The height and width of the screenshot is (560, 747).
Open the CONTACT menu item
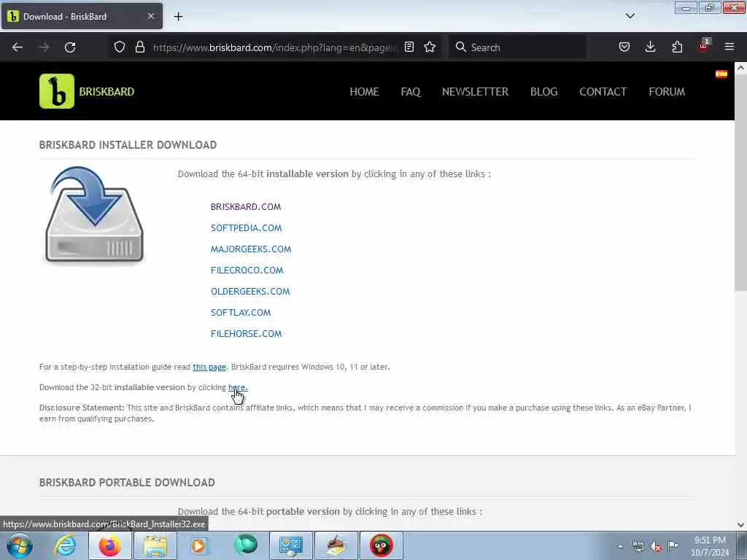click(x=603, y=91)
